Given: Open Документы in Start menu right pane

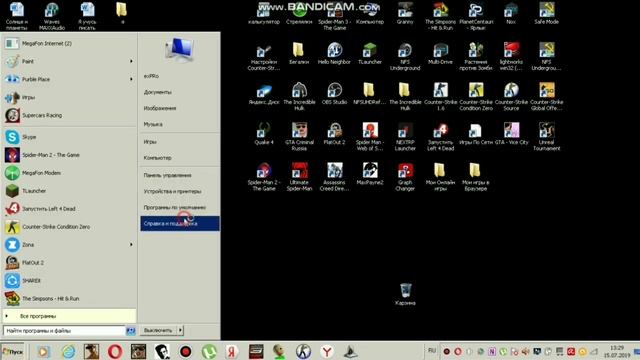Looking at the screenshot, I should click(x=180, y=92).
